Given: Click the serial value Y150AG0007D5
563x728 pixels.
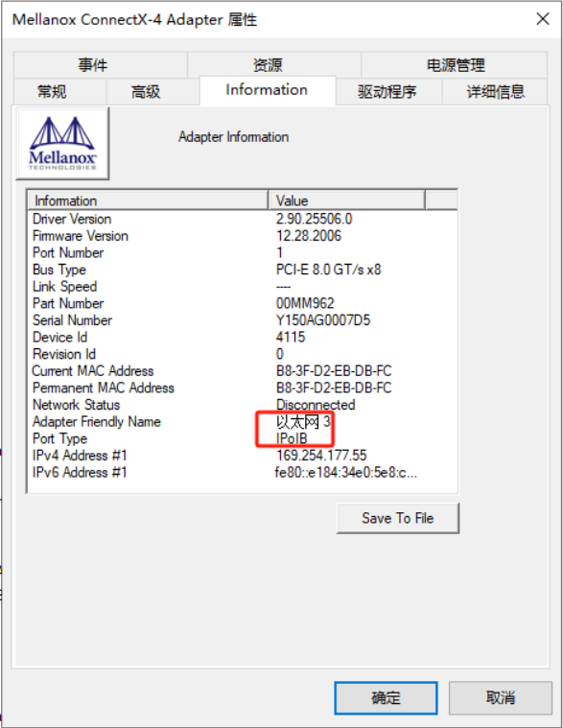Looking at the screenshot, I should [323, 320].
